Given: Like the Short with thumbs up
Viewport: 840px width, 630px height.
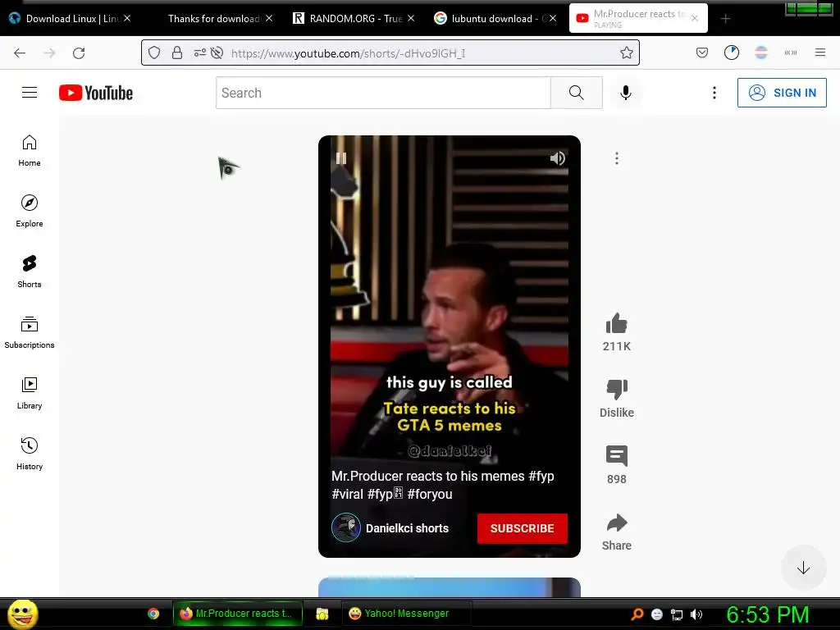Looking at the screenshot, I should click(617, 323).
